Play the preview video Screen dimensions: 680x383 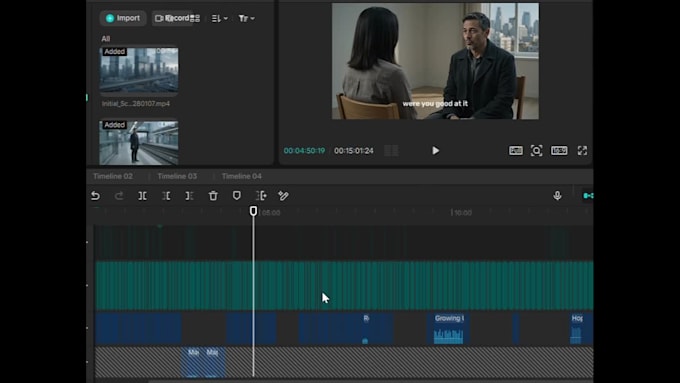(x=435, y=151)
